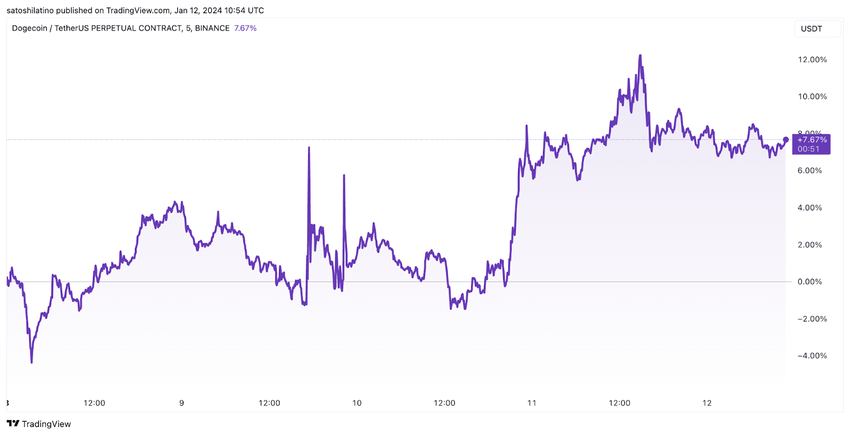Click the purple 7.67% change value in header
The width and height of the screenshot is (850, 435).
pos(244,28)
